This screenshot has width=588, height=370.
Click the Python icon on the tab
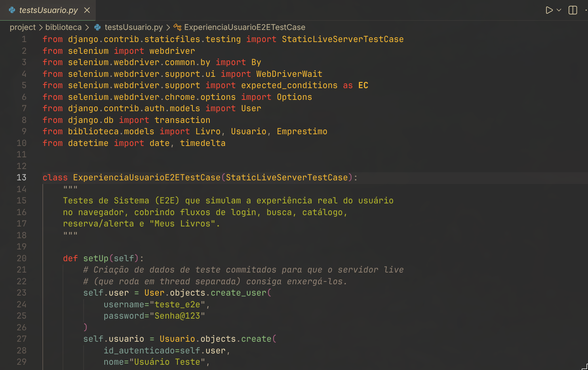coord(12,10)
